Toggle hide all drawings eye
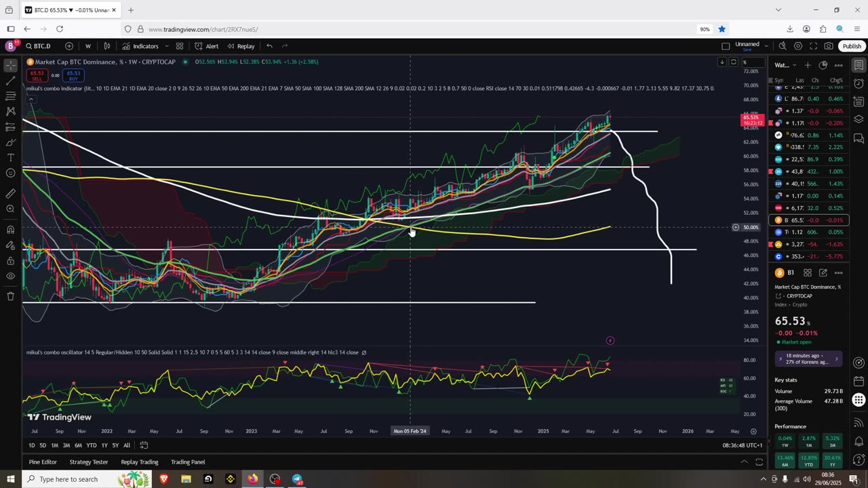This screenshot has height=488, width=868. 10,276
